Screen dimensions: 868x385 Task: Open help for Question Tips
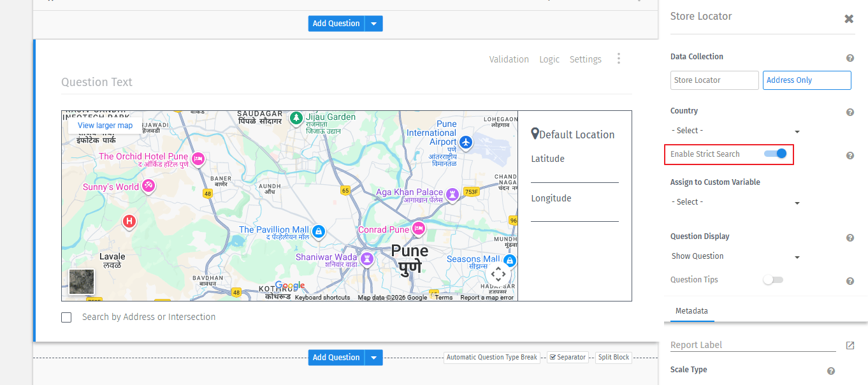click(850, 281)
